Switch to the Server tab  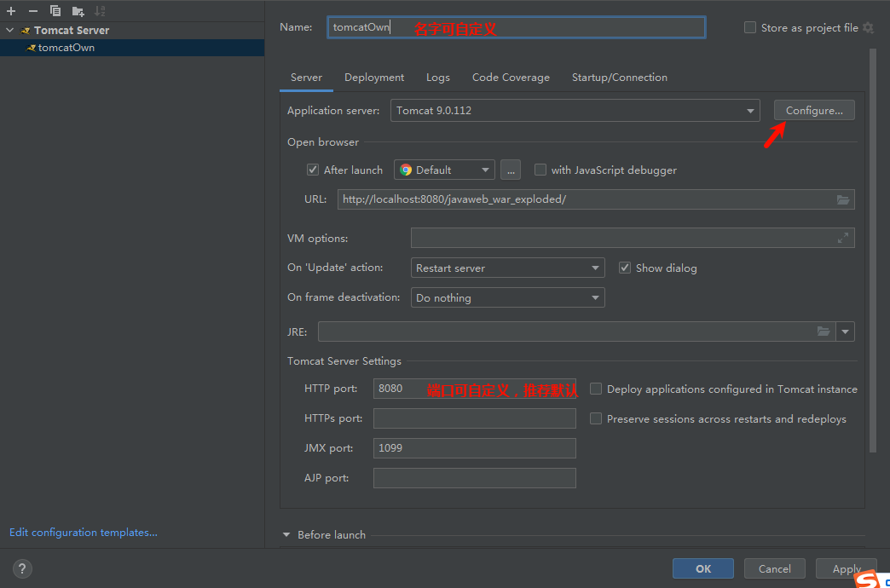tap(307, 78)
